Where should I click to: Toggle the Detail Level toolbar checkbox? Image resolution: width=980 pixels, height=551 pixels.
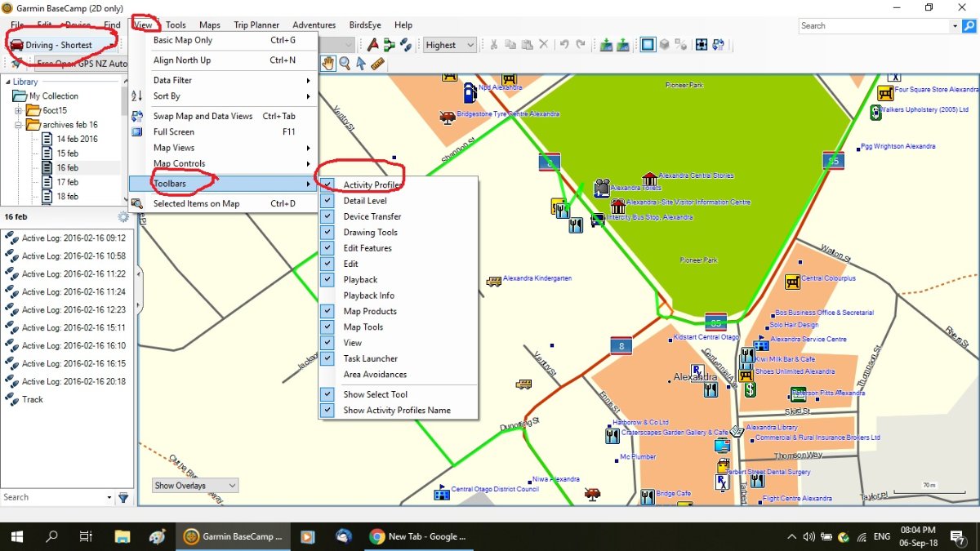tap(327, 201)
